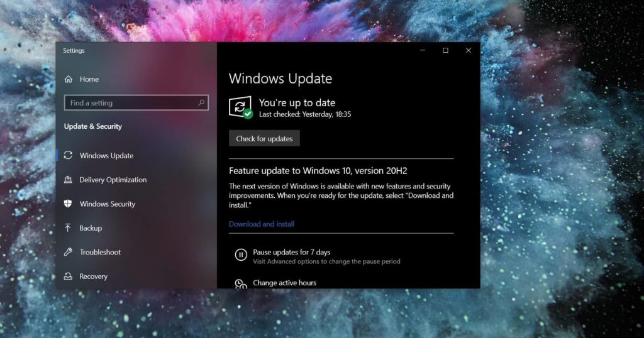Click Pause updates for 7 days
The image size is (644, 338).
click(292, 253)
